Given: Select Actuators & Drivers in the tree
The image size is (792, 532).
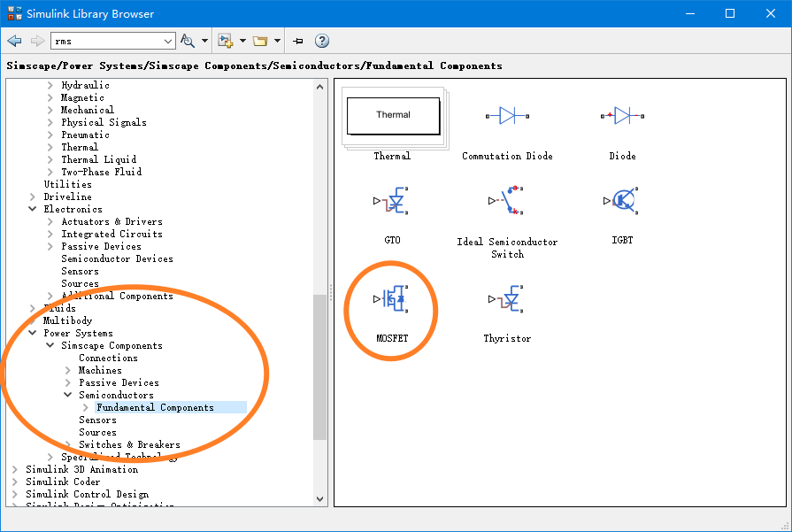Looking at the screenshot, I should click(111, 221).
